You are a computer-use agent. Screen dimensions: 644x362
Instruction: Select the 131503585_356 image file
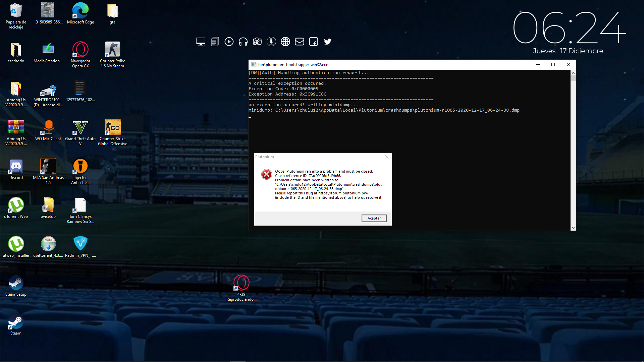48,13
